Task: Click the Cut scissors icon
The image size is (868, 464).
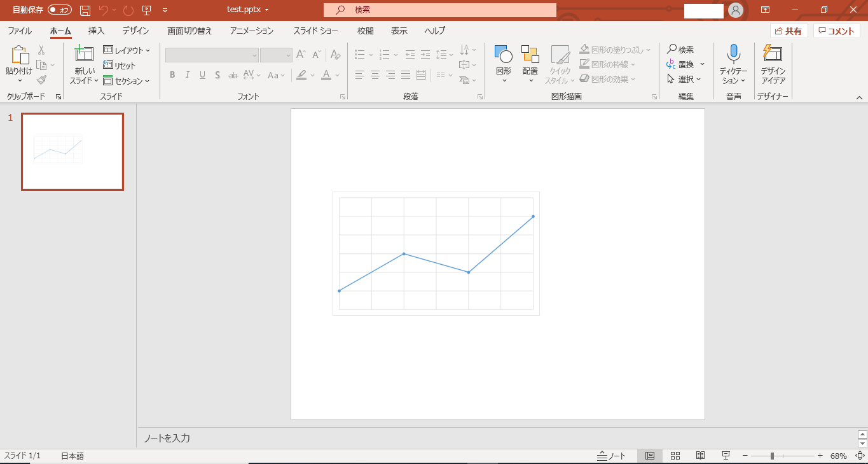Action: pos(41,50)
